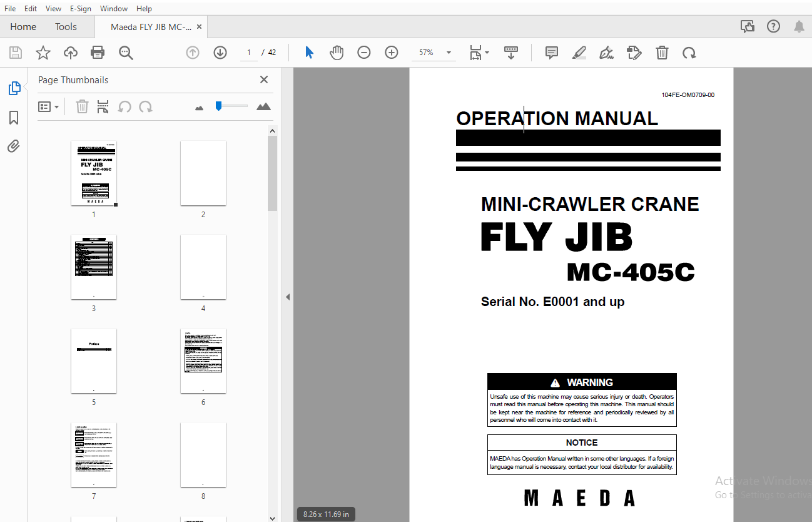Collapse the navigation pane arrow
This screenshot has height=522, width=812.
tap(288, 297)
